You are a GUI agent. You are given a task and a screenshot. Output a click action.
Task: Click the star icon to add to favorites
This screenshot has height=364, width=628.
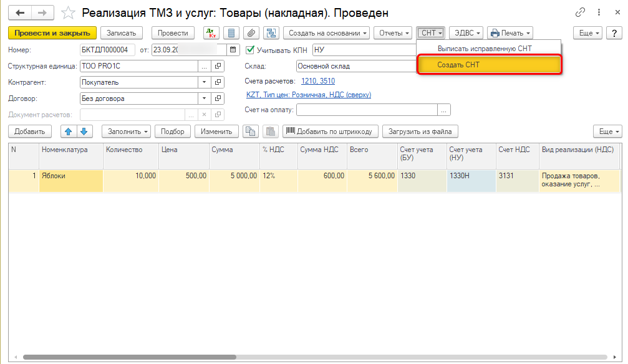(x=69, y=13)
